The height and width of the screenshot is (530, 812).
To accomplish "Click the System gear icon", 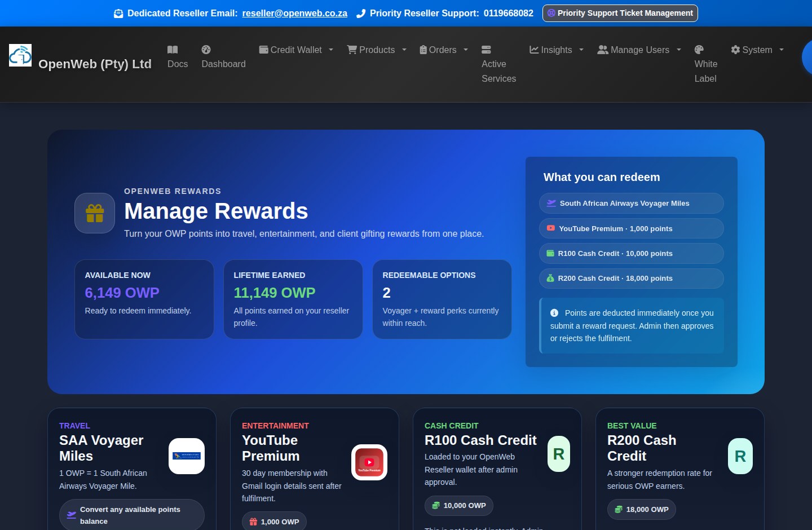I will pos(735,50).
